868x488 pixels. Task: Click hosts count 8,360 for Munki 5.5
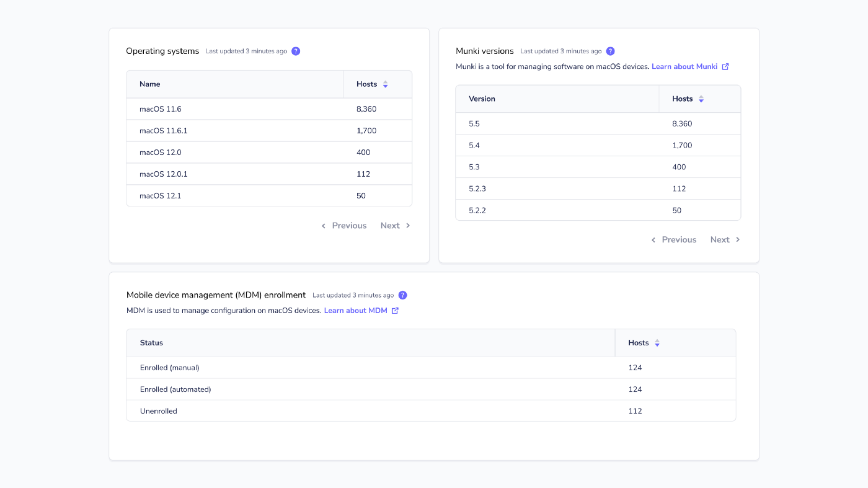pyautogui.click(x=682, y=124)
